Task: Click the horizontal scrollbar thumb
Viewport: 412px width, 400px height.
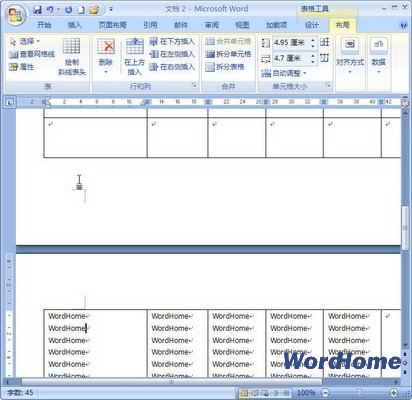Action: (172, 382)
